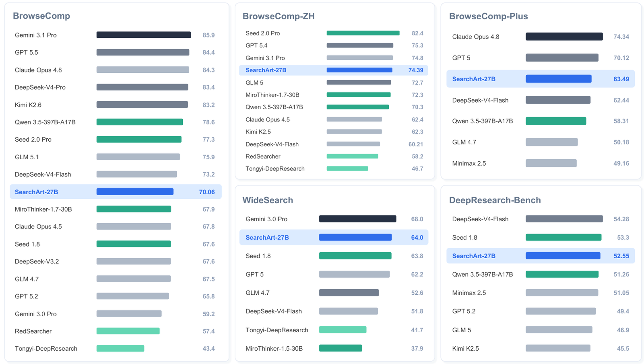
Task: Click the Seed 1.8 bar in WideSearch panel
Action: click(355, 256)
